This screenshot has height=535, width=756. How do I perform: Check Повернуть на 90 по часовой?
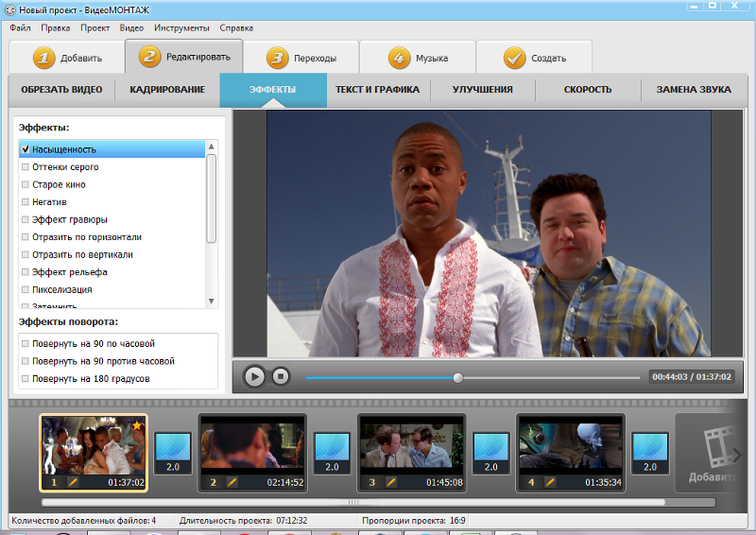click(x=26, y=343)
